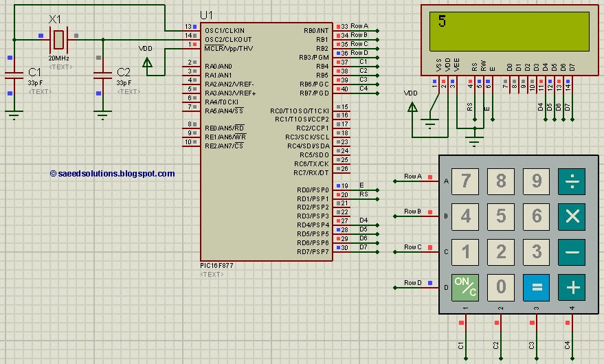Click the multiply key on keypad
Image resolution: width=604 pixels, height=364 pixels.
point(572,216)
